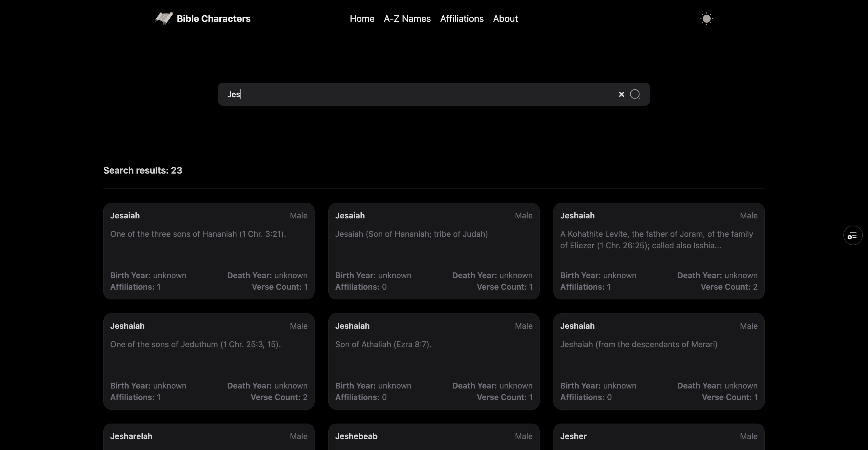Open Jeshaiah Kohathite Levite card

tap(659, 251)
